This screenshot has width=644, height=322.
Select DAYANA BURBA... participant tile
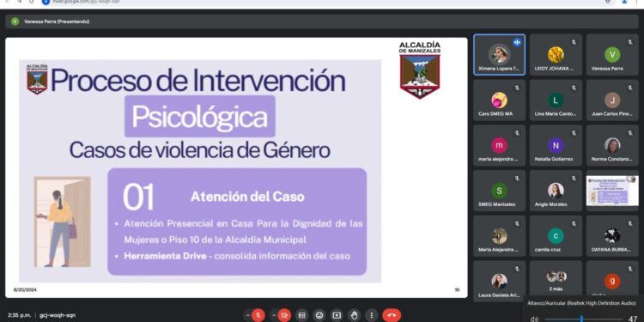pos(612,236)
